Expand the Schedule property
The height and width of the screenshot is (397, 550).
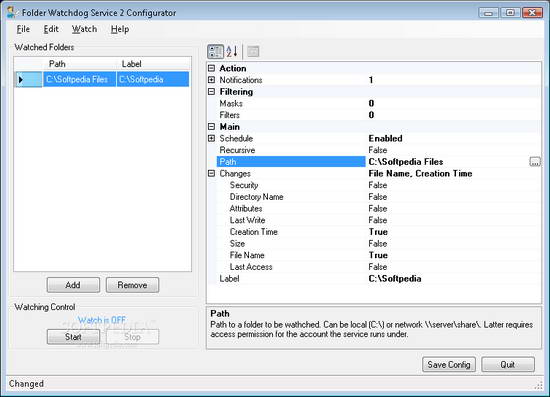tap(211, 138)
